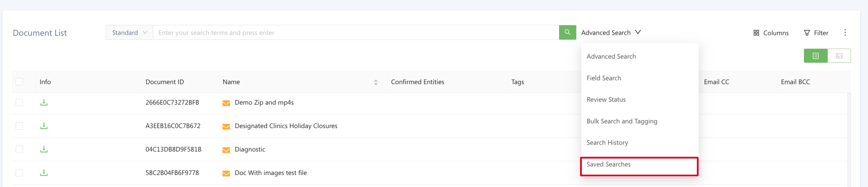
Task: Open the Standard search type dropdown
Action: click(x=129, y=33)
